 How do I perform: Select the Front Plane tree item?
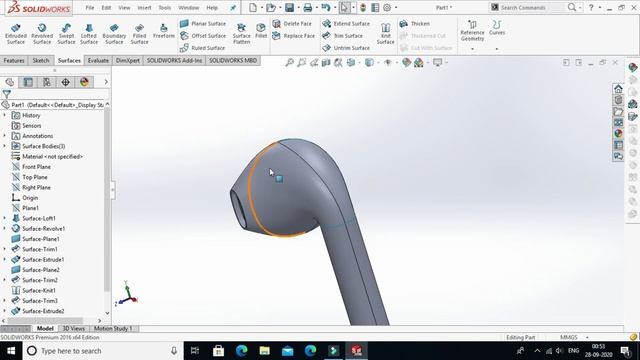click(x=36, y=167)
